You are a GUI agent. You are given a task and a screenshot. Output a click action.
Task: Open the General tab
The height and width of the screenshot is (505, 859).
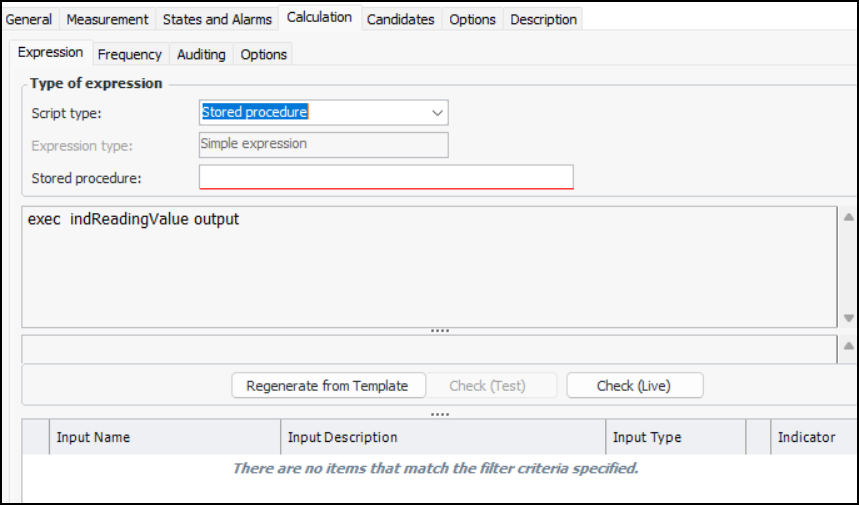29,19
